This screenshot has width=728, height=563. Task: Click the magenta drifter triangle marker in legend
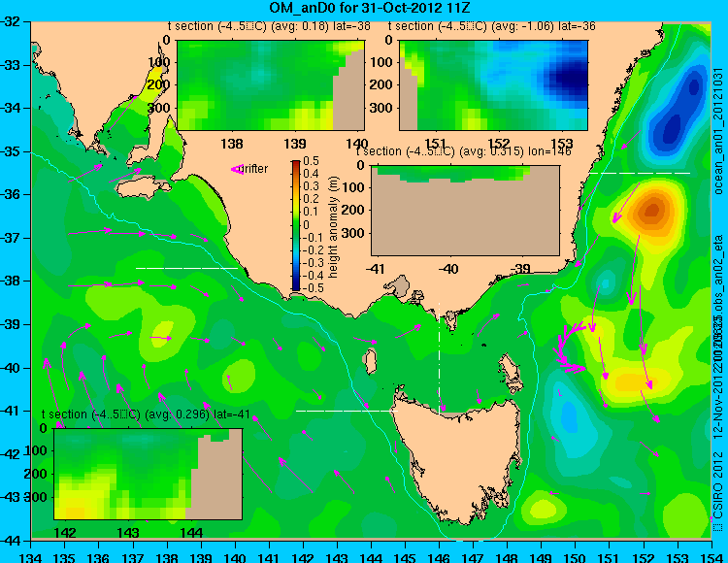[x=237, y=170]
